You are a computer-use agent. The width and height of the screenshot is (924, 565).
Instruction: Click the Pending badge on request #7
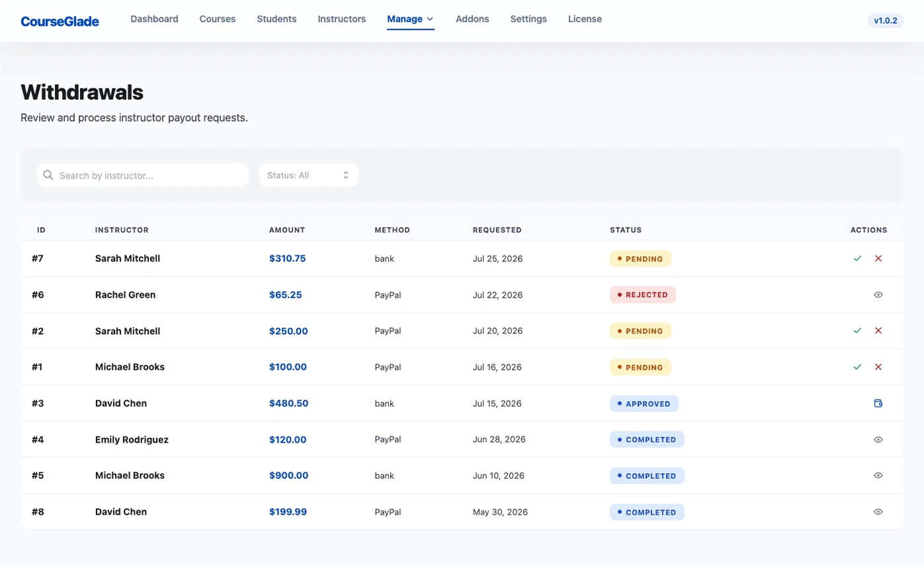pos(640,259)
